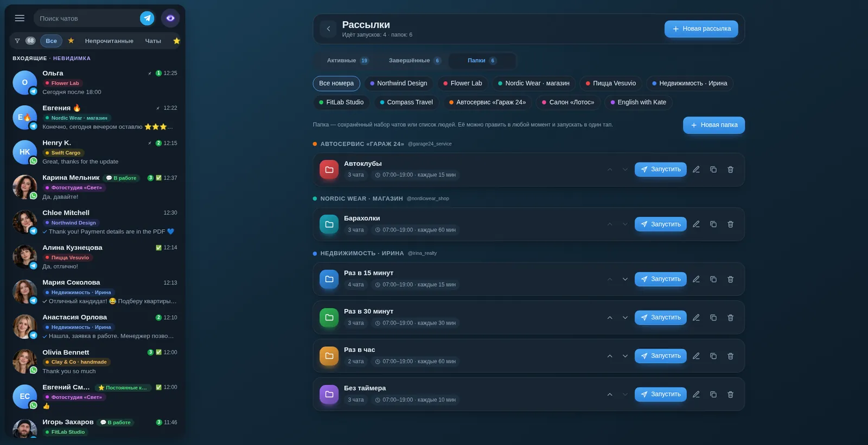Filter by 'Compass Travel' account chip
This screenshot has height=445, width=868.
[406, 102]
